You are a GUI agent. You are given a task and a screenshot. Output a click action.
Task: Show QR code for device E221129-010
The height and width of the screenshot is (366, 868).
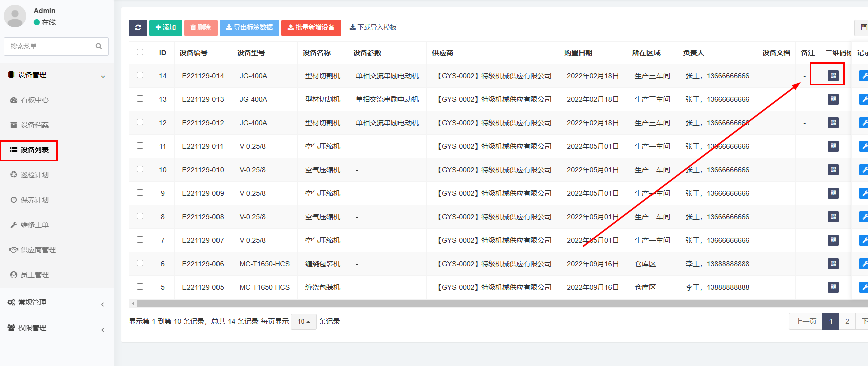coord(833,170)
